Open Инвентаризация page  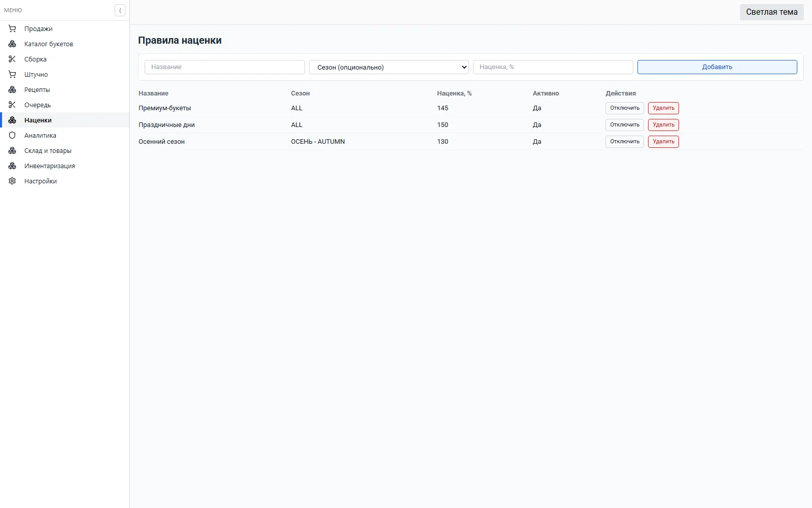pos(65,166)
